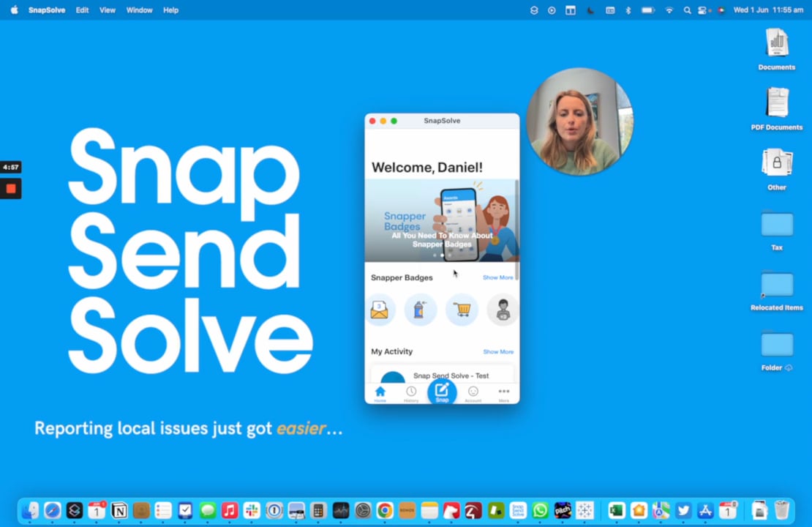812x527 pixels.
Task: Open WhatsApp from the Dock
Action: tap(540, 510)
